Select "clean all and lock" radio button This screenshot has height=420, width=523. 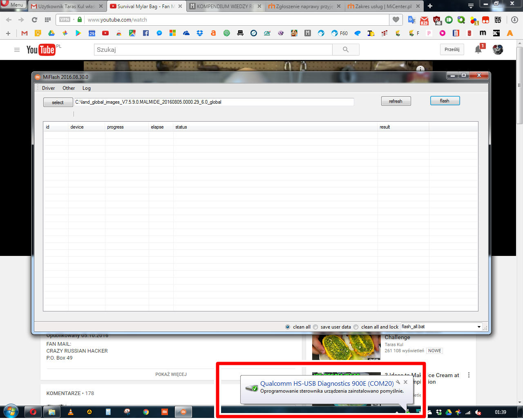pos(356,327)
